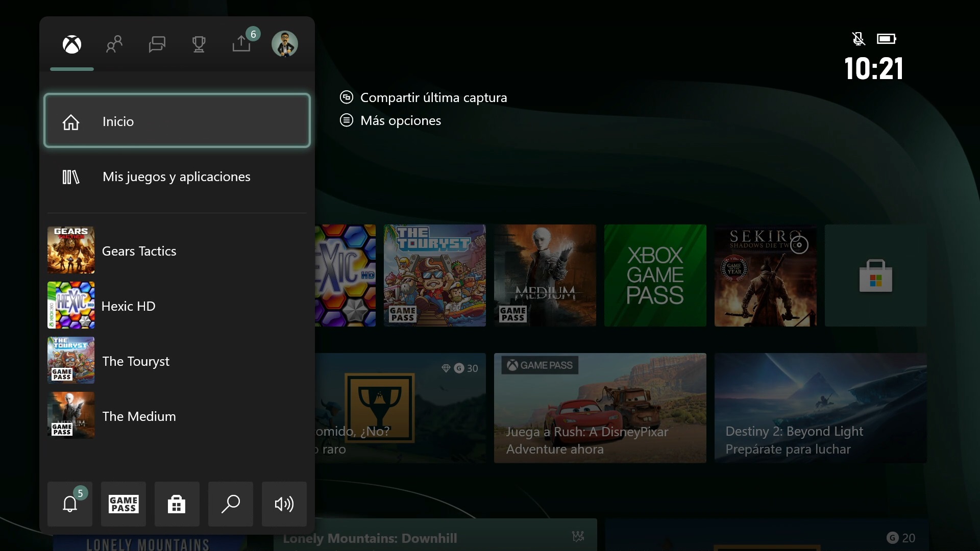Open Mis juegos y aplicaciones
980x551 pixels.
point(177,177)
